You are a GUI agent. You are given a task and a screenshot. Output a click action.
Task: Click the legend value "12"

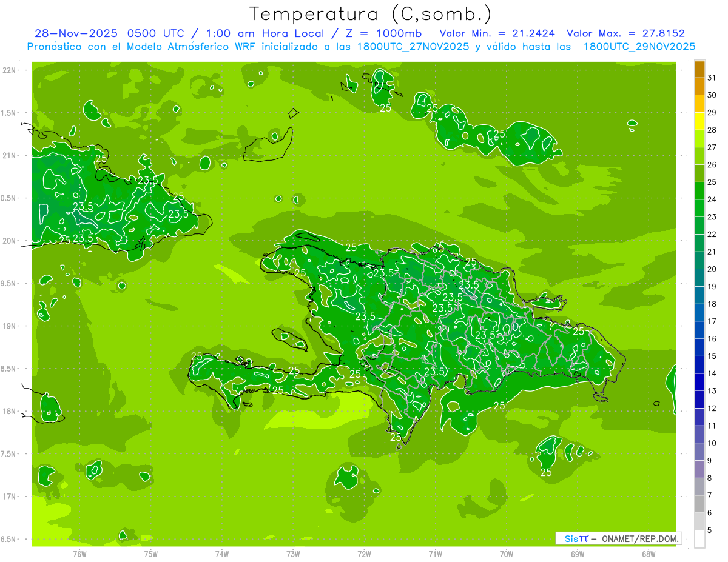point(712,409)
